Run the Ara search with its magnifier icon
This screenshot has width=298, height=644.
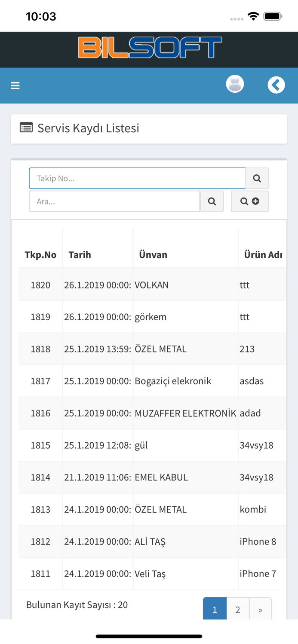point(212,201)
